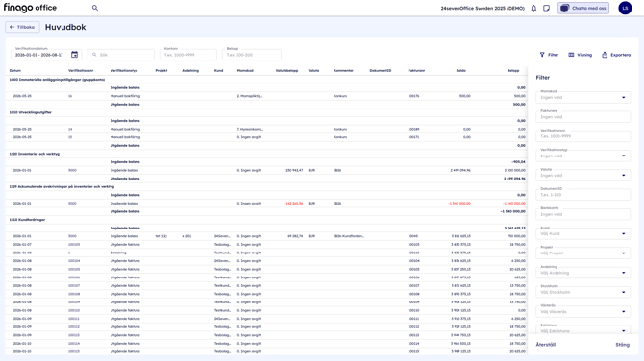Click the Belopp input field
The height and width of the screenshot is (361, 644).
[x=252, y=55]
